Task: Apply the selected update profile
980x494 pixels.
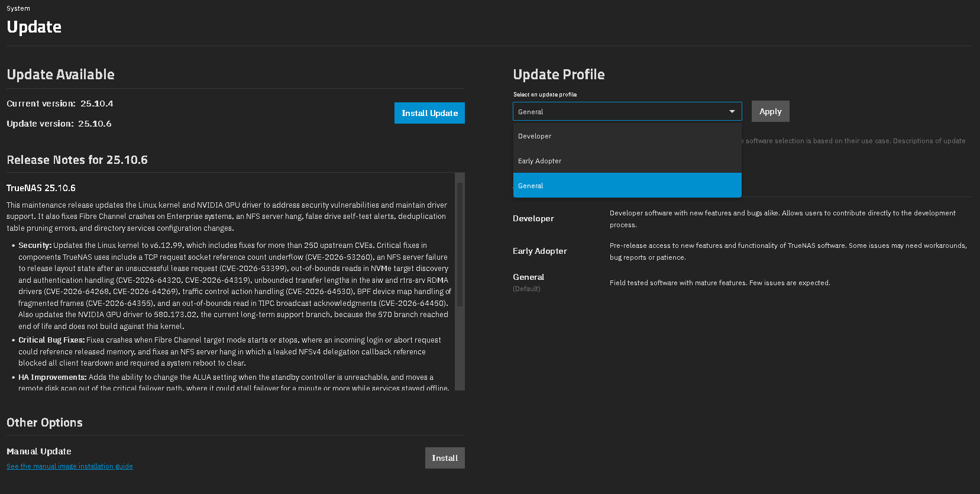Action: pos(770,111)
